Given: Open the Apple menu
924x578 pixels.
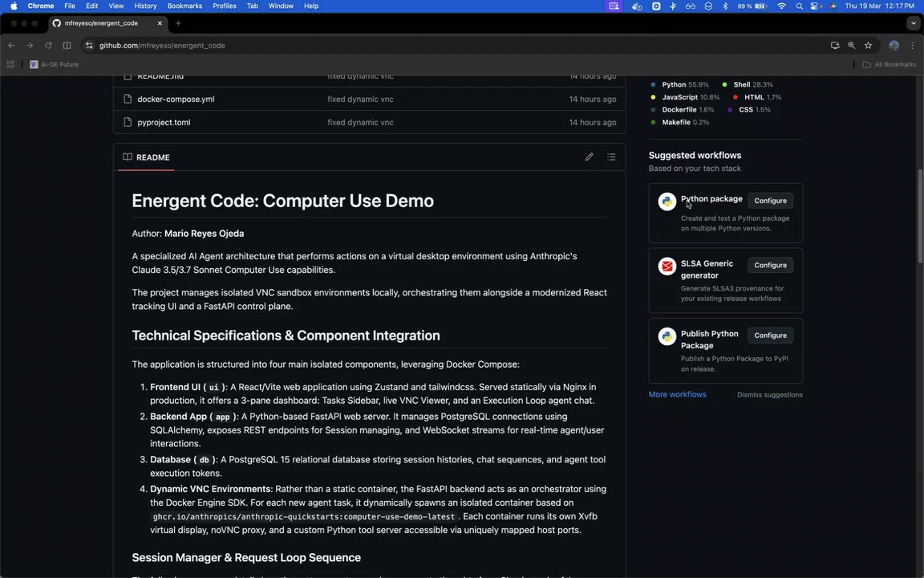Looking at the screenshot, I should tap(14, 6).
